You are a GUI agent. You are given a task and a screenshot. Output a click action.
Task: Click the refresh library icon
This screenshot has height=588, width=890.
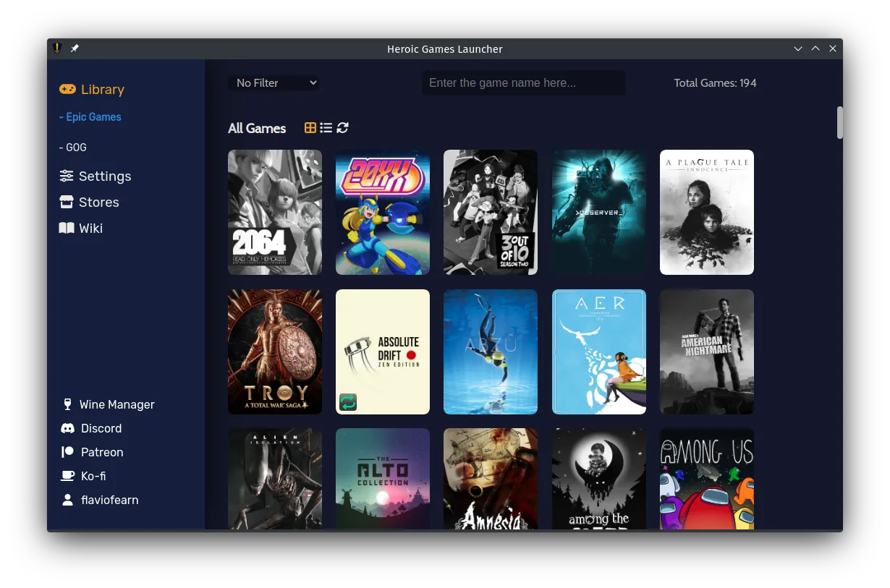point(343,128)
